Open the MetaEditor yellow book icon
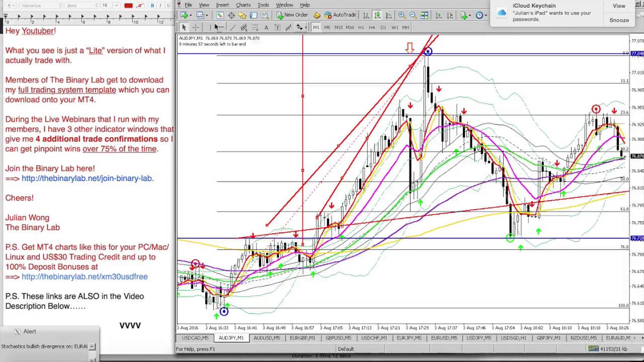 (x=317, y=15)
